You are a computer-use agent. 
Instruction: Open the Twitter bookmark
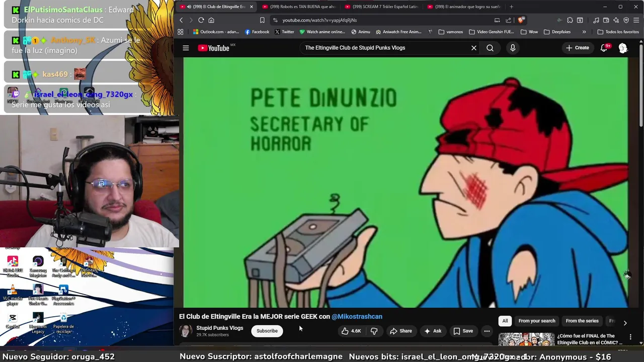284,32
